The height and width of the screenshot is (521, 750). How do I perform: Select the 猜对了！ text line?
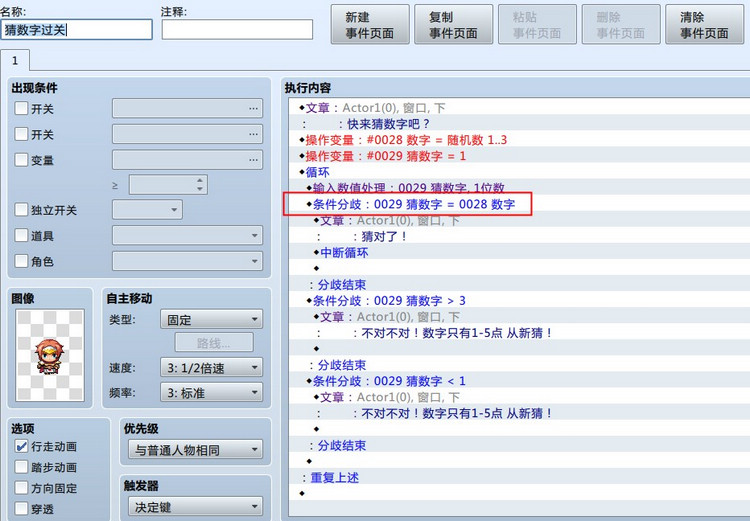click(519, 236)
